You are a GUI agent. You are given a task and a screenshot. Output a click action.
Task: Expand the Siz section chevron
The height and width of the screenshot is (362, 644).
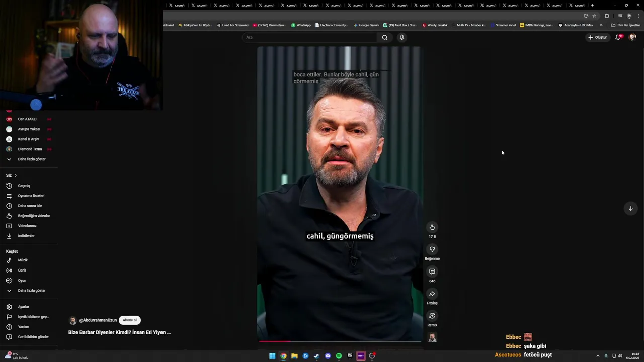[16, 175]
